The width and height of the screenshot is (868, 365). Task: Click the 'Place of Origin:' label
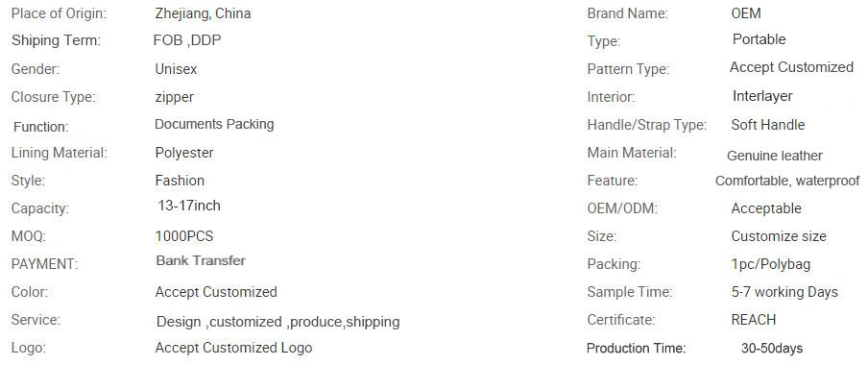pos(59,13)
